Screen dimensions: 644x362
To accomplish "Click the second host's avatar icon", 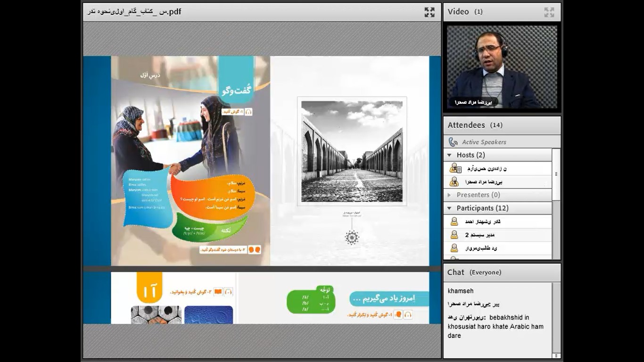I will (x=454, y=181).
